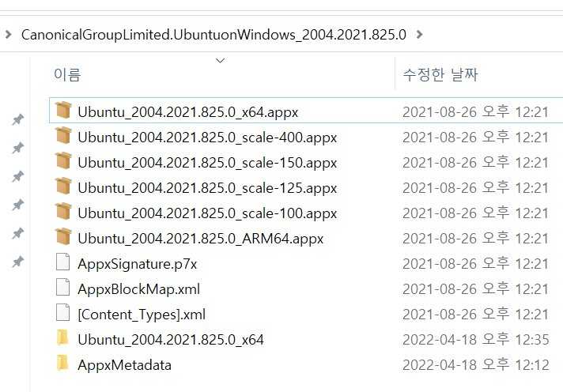
Task: Expand the chevron before the breadcrumb folder name
Action: tap(8, 35)
